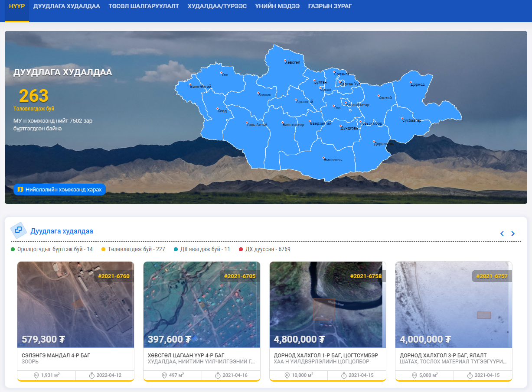The width and height of the screenshot is (532, 392).
Task: Click Нийслэлийн хэмжээнд харах button
Action: [x=59, y=189]
